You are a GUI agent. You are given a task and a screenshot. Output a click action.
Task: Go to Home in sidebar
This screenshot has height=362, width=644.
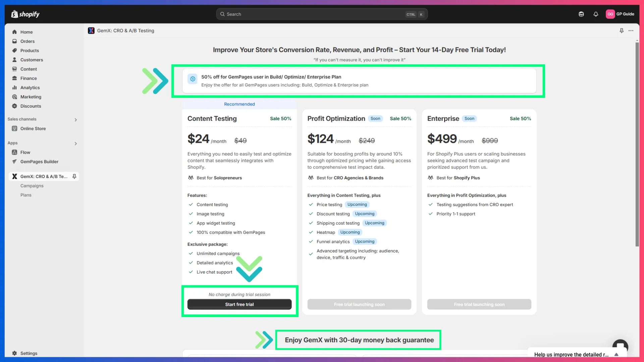[x=26, y=32]
